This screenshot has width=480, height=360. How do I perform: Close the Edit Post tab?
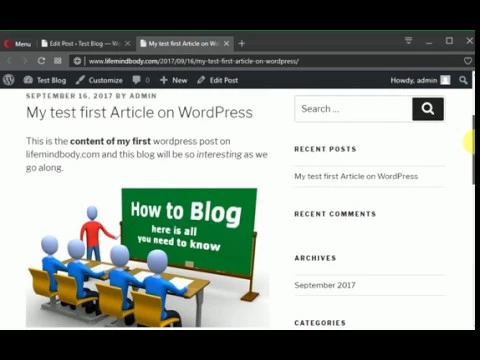pyautogui.click(x=127, y=44)
